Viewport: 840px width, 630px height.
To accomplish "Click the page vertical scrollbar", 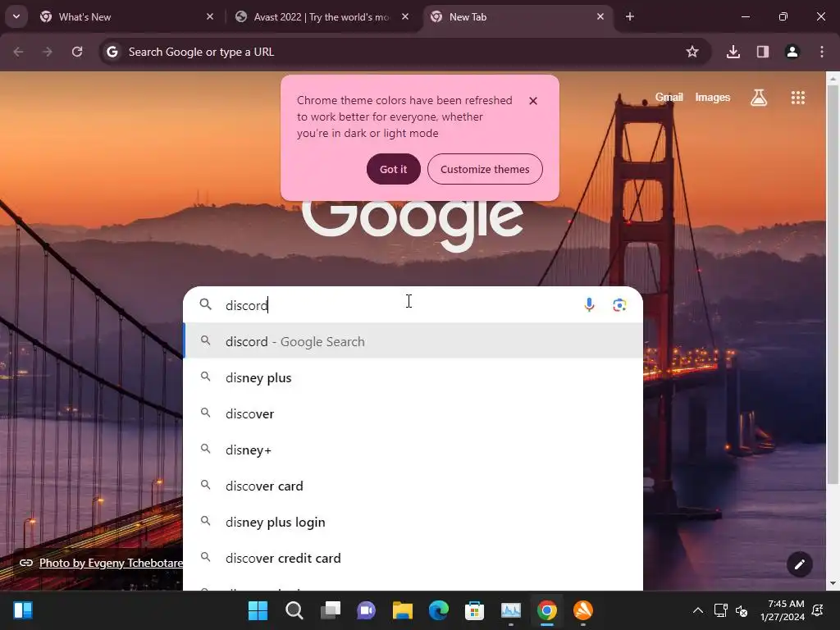I will [x=833, y=284].
